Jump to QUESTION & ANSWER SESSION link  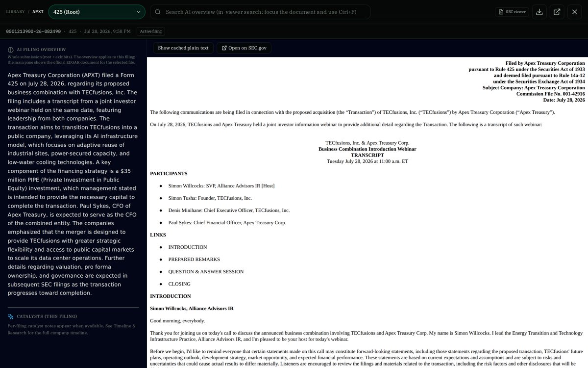206,272
